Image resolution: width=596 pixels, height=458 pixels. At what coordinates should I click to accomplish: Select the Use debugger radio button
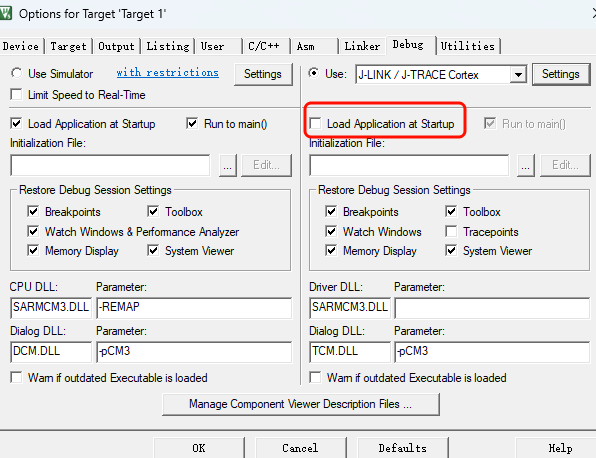(x=314, y=73)
